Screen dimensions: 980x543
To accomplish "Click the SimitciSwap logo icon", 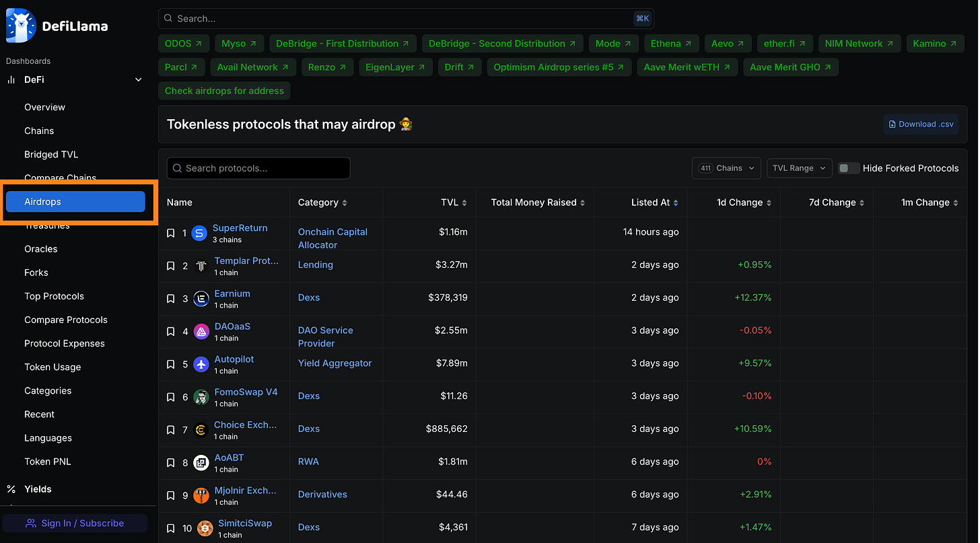I will [x=205, y=529].
